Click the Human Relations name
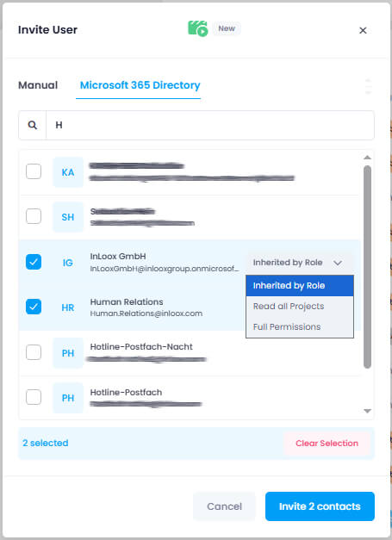 pos(127,301)
